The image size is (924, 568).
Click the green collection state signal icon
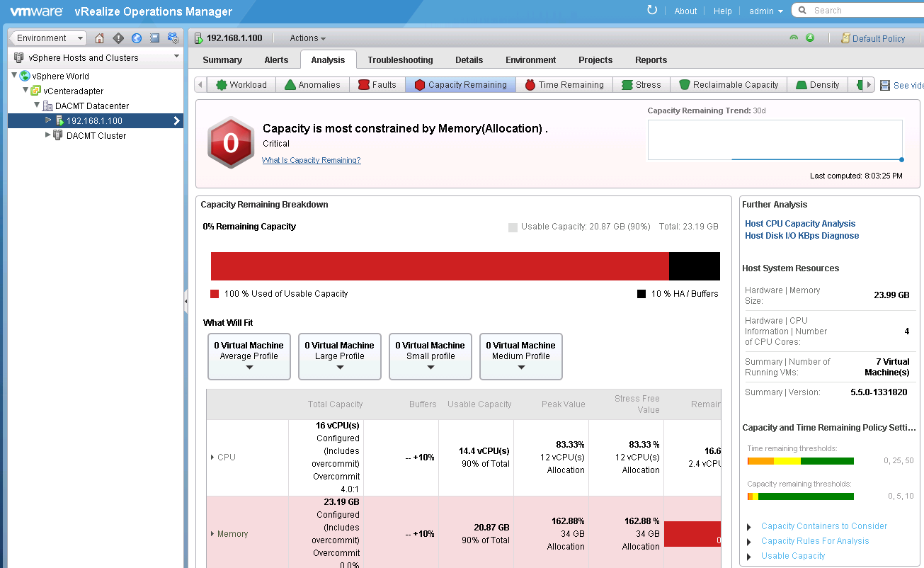794,38
